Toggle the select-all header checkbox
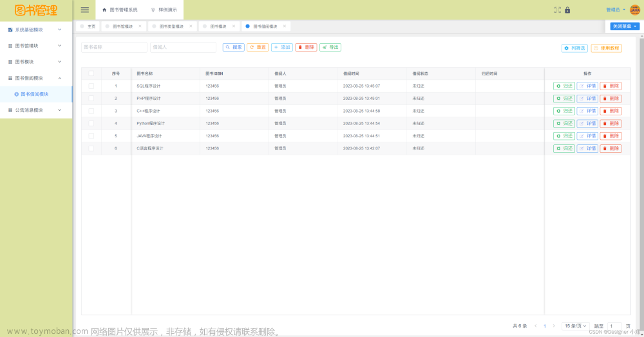This screenshot has width=644, height=337. (x=91, y=73)
